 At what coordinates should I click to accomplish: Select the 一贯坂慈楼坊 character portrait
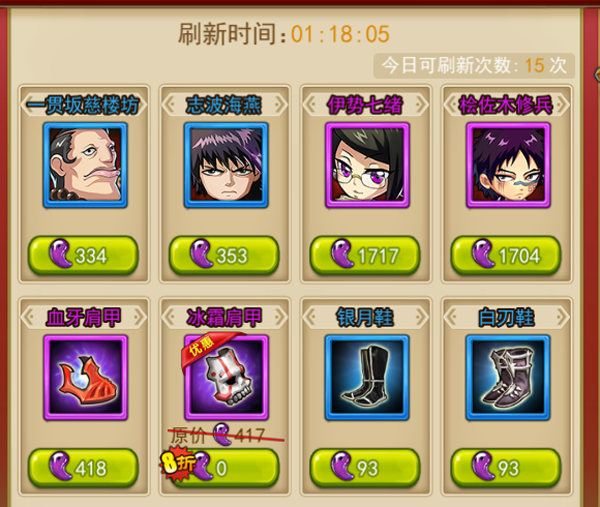85,165
